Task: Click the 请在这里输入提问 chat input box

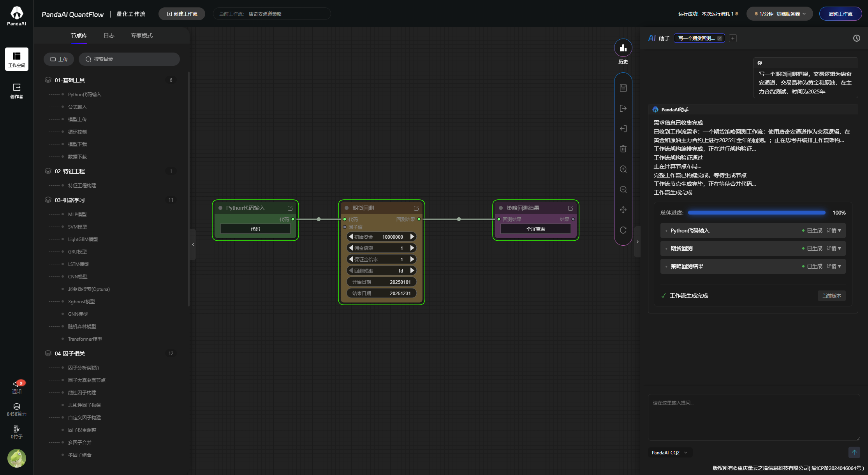Action: click(754, 417)
